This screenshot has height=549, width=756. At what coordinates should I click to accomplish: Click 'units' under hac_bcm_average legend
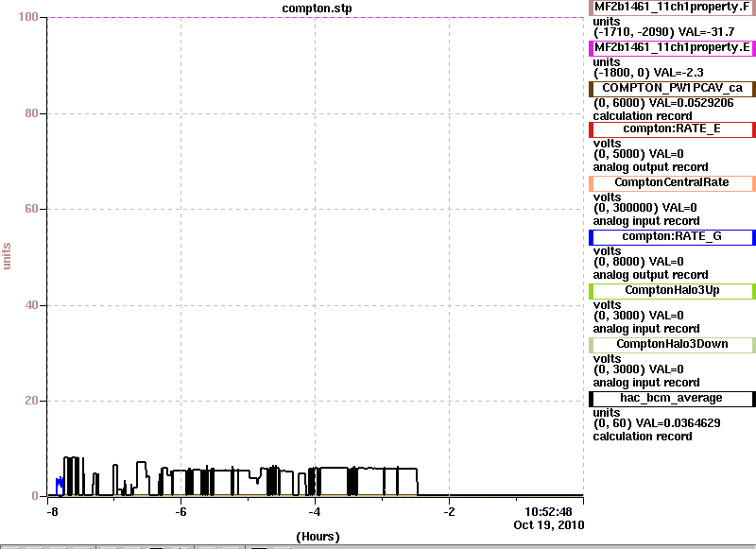607,413
